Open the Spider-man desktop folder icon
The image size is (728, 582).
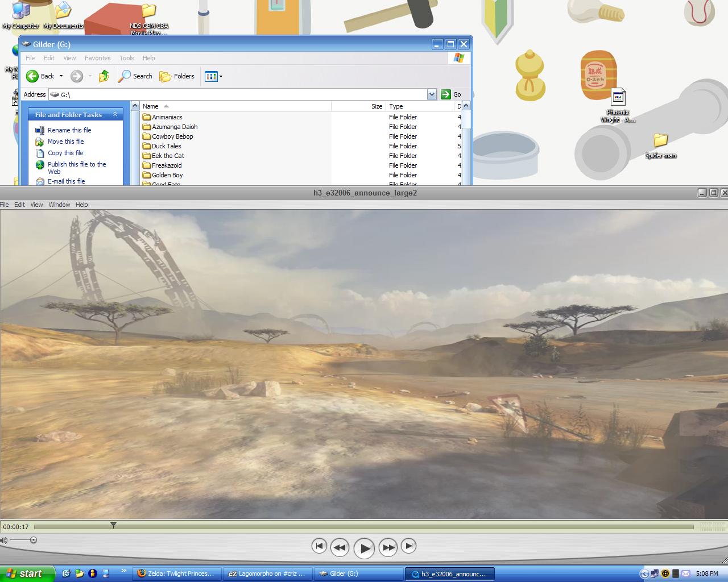coord(660,140)
